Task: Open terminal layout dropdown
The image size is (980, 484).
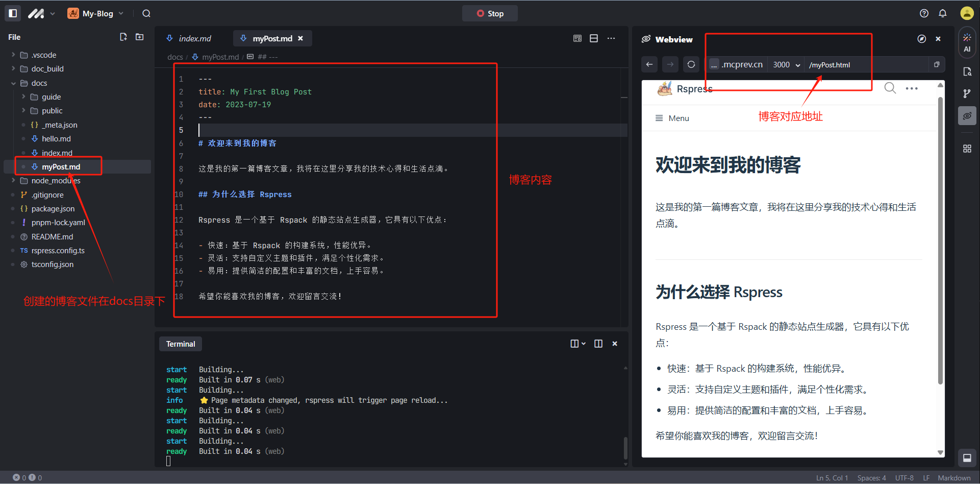Action: tap(577, 344)
